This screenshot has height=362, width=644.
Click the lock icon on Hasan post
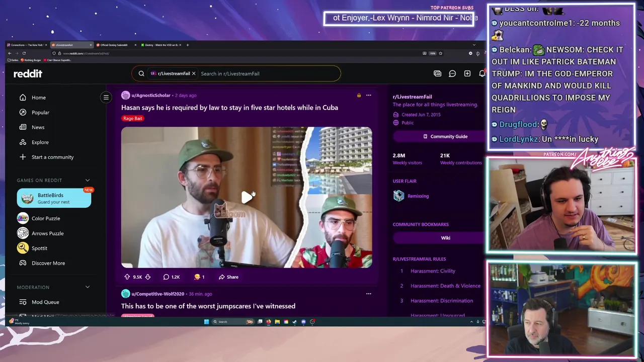point(359,95)
